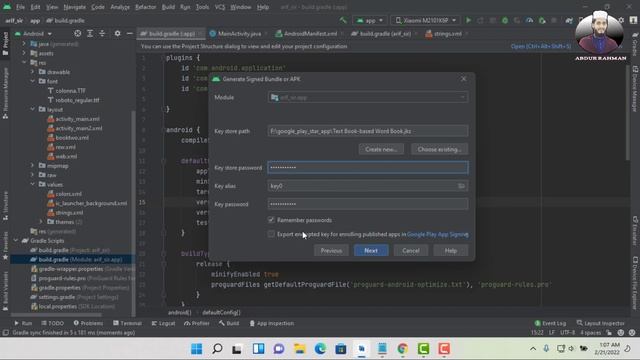Open File Explorer from the taskbar
The width and height of the screenshot is (640, 360).
pyautogui.click(x=300, y=349)
